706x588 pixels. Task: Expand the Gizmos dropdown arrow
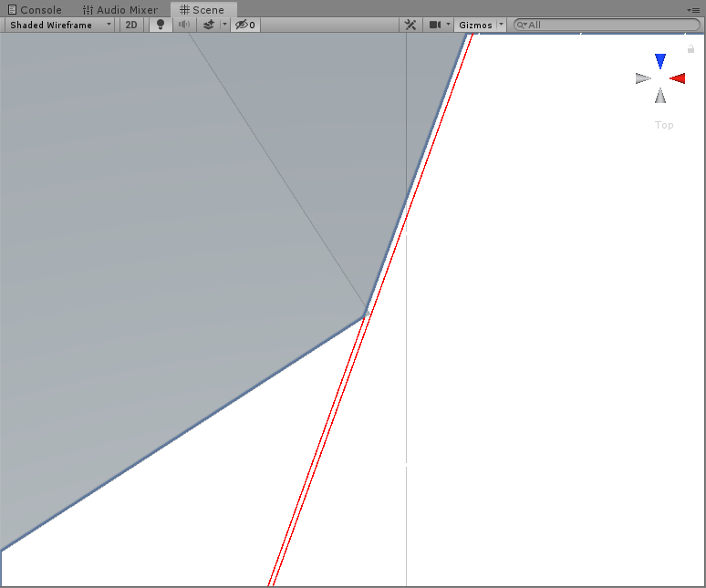(x=501, y=25)
